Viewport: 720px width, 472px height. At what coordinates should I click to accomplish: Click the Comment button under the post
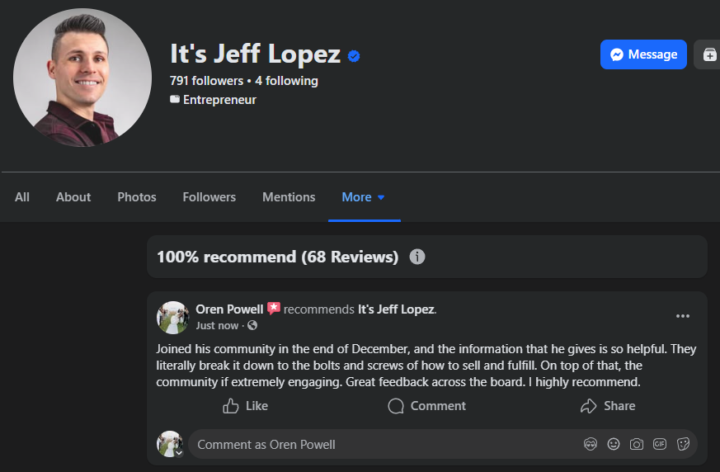click(427, 406)
